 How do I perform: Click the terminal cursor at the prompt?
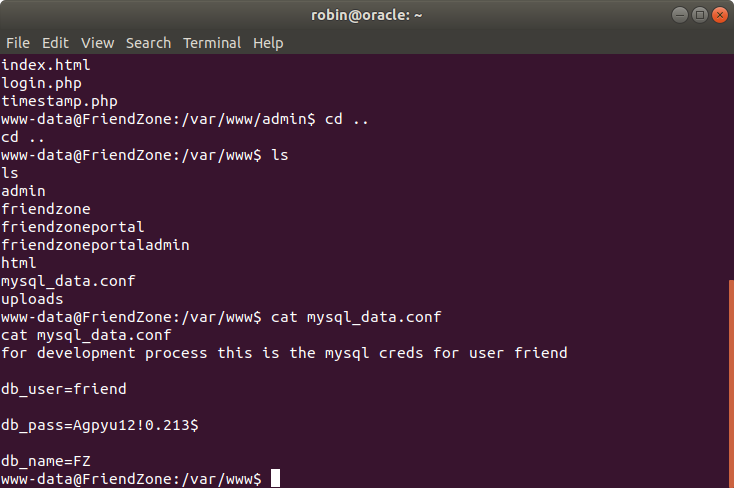click(276, 479)
